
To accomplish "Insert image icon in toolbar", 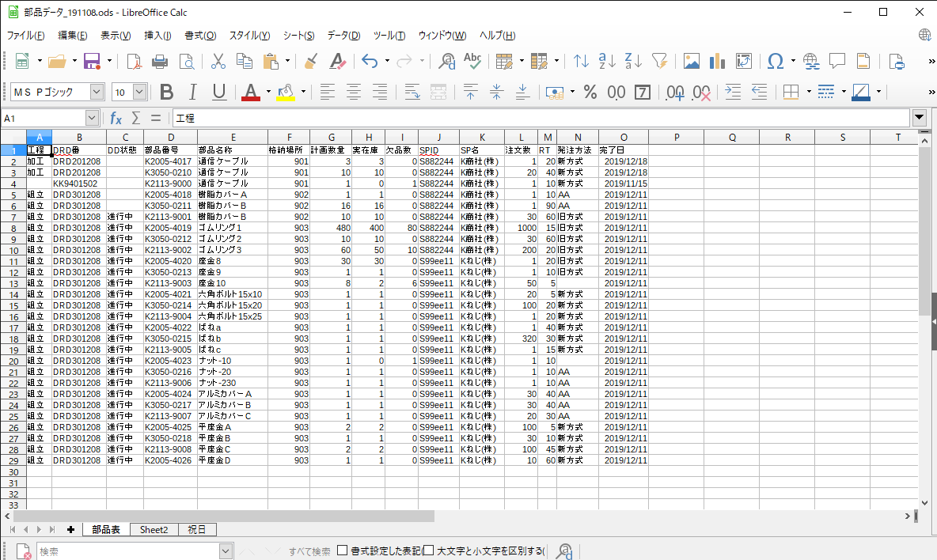I will point(692,61).
